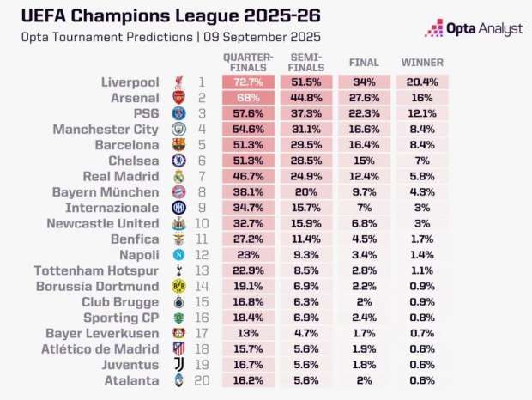Select the Semi-Finals column header

tap(306, 63)
